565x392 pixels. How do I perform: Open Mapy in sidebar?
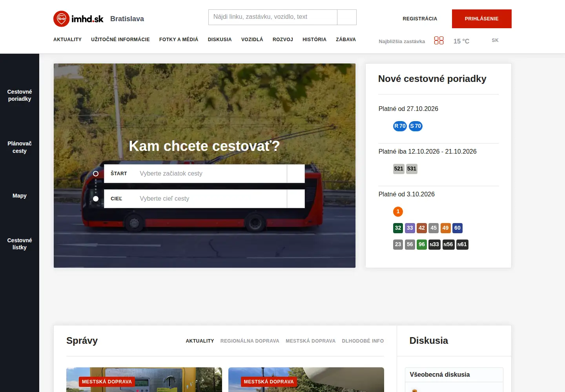(20, 196)
